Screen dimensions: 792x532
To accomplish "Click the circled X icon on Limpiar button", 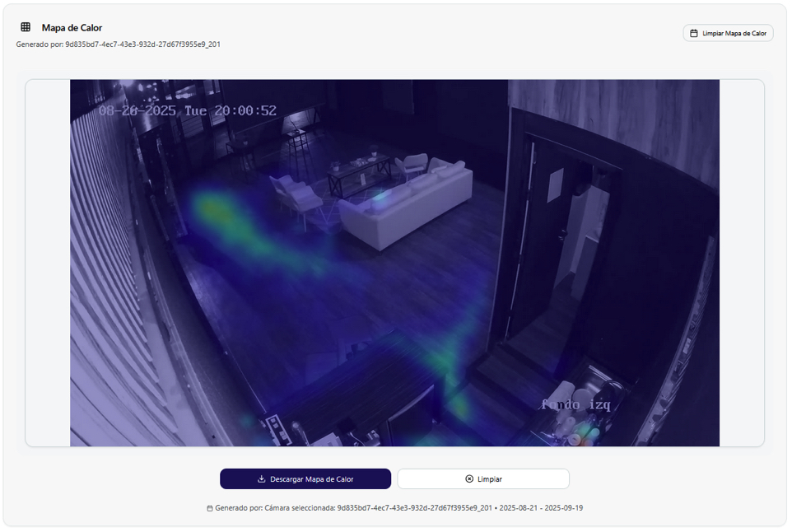I will (x=469, y=479).
